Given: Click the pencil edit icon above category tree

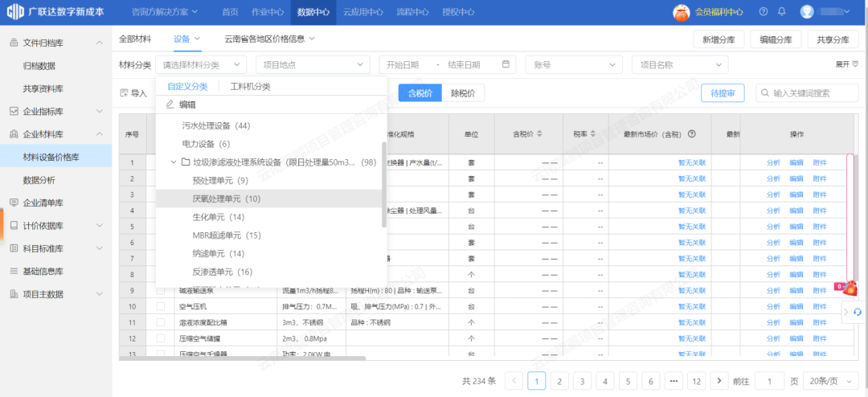Looking at the screenshot, I should tap(170, 104).
